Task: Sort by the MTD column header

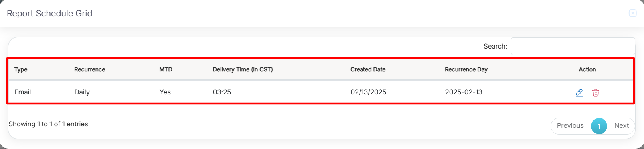Action: [166, 69]
